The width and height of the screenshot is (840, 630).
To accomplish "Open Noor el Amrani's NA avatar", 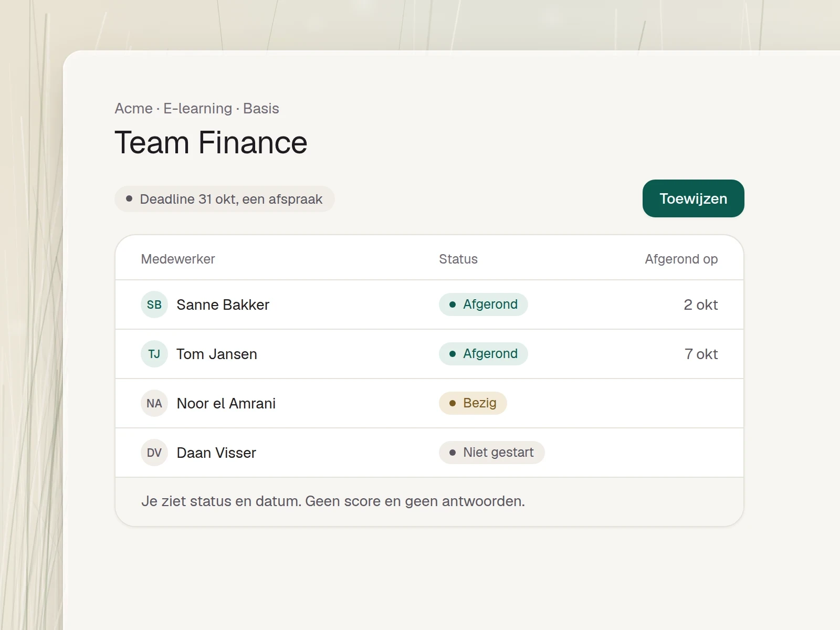I will pos(154,403).
